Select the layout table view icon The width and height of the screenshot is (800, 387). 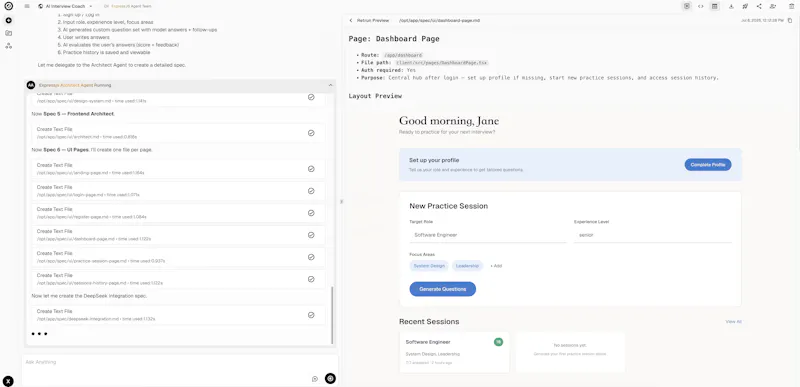714,6
